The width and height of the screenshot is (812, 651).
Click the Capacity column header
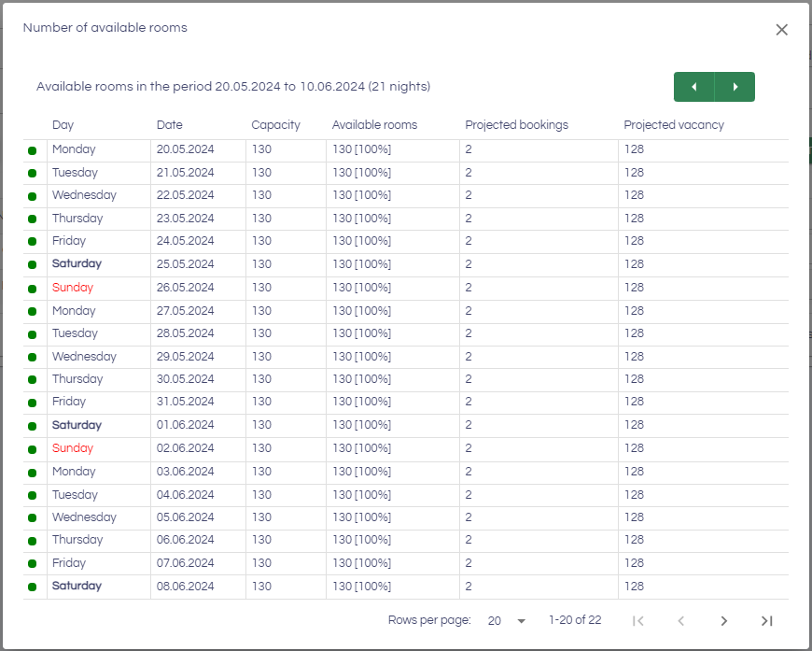pyautogui.click(x=276, y=125)
